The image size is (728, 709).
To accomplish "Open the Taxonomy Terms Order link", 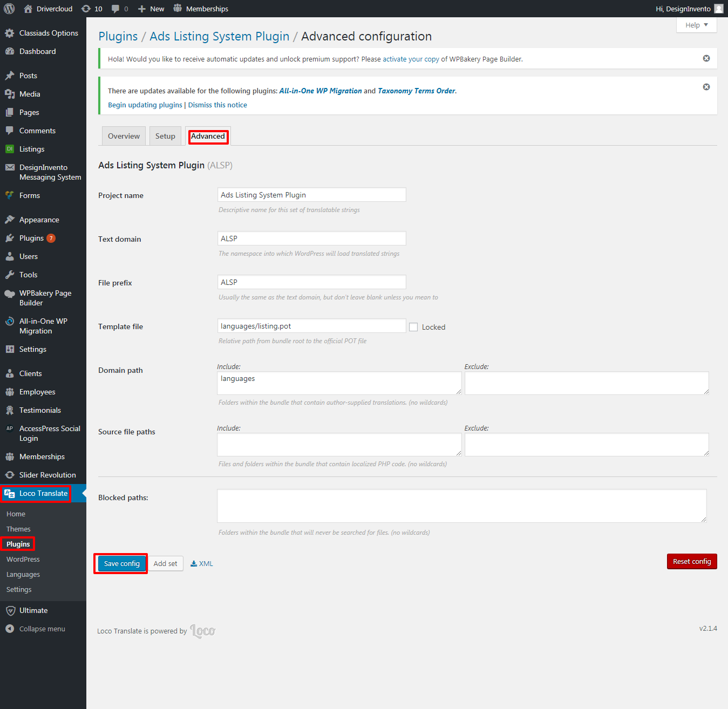I will pos(417,91).
